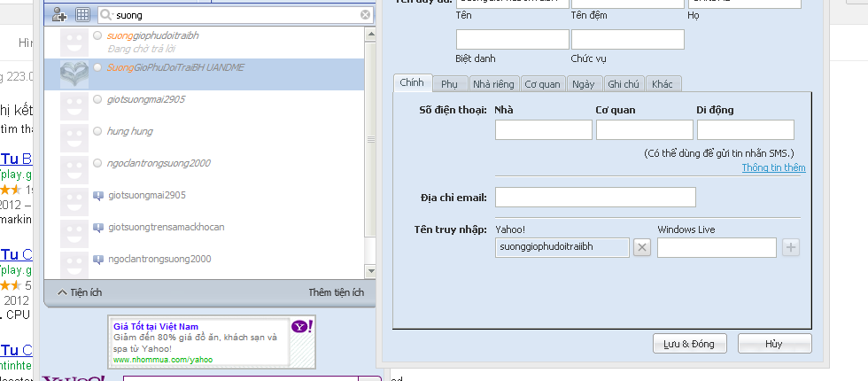This screenshot has width=868, height=381.
Task: Click the contact list scrollbar thumb
Action: 370,139
